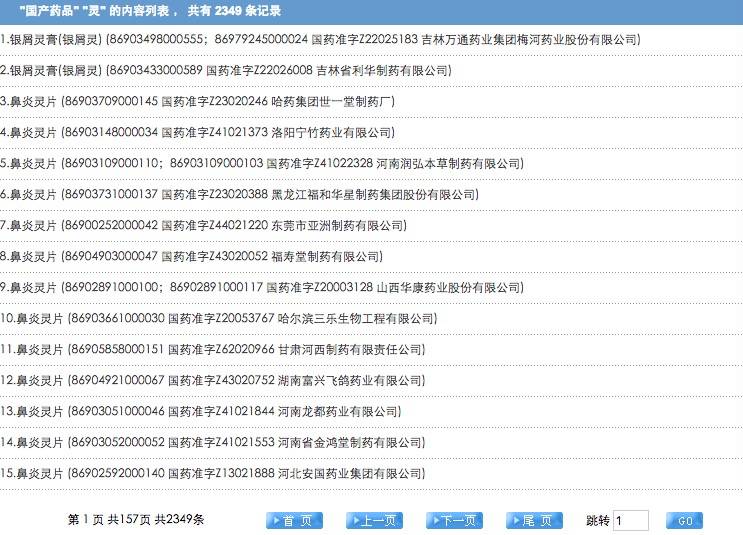This screenshot has height=535, width=743.
Task: Open record 9 鼻炎灵片 山西华康药业
Action: pos(262,287)
